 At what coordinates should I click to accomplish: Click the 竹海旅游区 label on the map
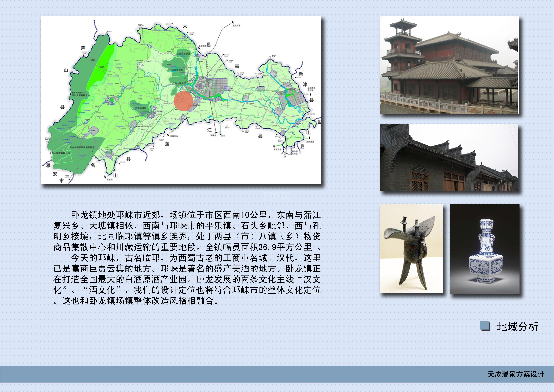[x=141, y=108]
